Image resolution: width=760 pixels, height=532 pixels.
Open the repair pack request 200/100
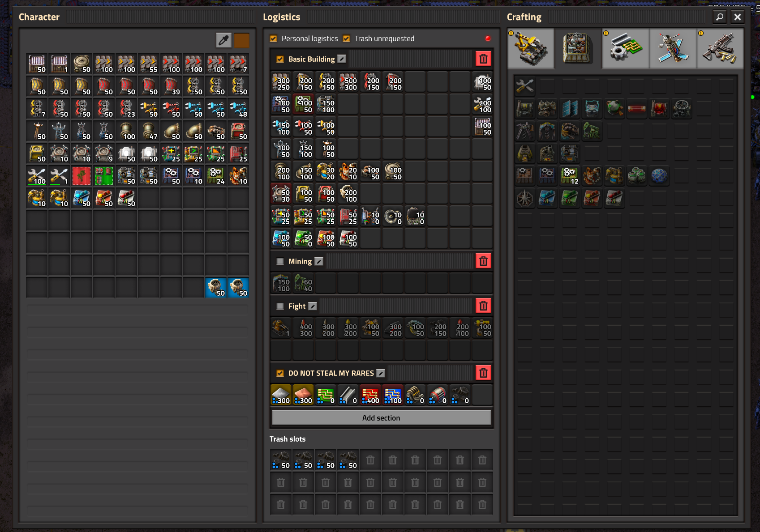pos(483,104)
